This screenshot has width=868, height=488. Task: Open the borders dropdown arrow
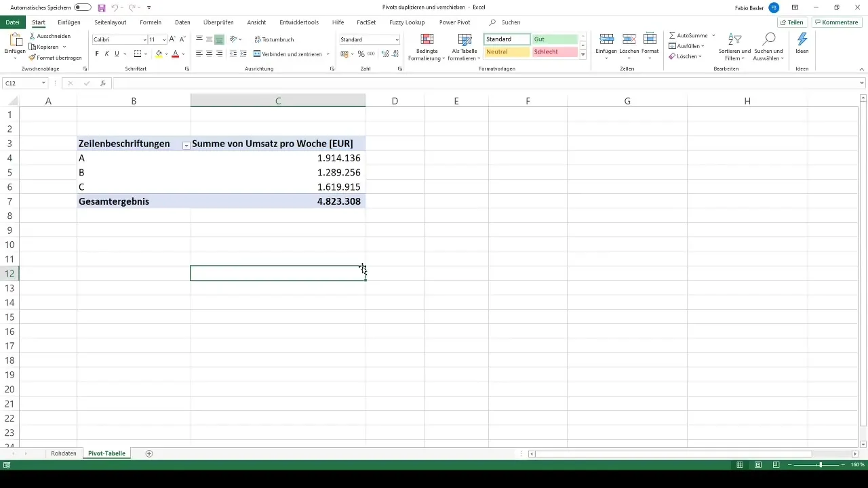145,54
